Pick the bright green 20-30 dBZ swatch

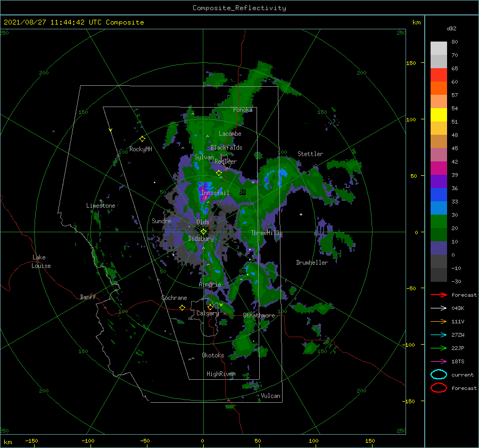point(439,222)
